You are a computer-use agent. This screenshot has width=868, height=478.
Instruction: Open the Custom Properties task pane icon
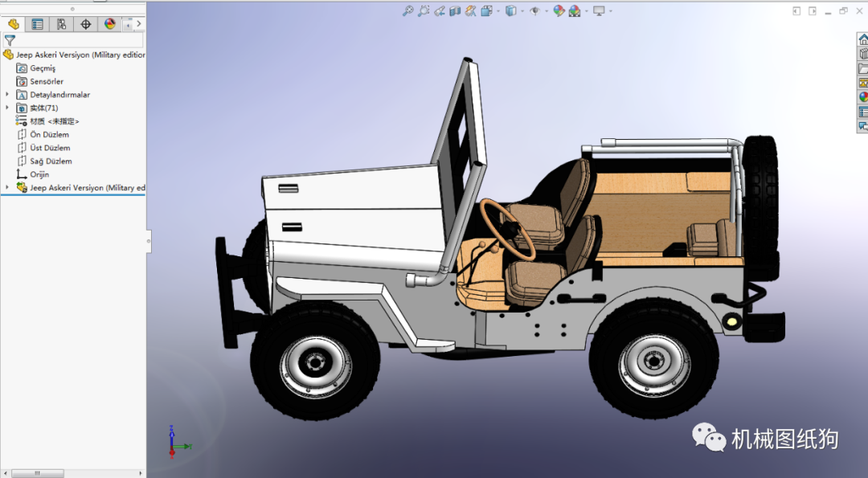[x=863, y=112]
